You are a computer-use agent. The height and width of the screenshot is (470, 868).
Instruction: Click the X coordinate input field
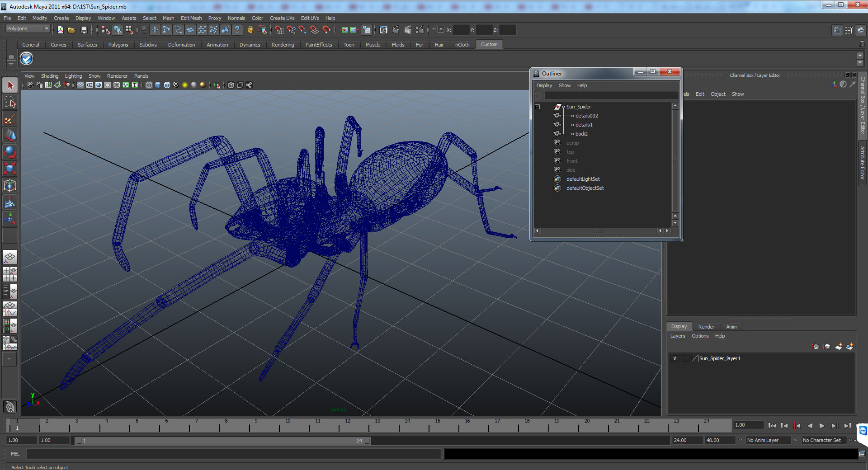(x=461, y=30)
